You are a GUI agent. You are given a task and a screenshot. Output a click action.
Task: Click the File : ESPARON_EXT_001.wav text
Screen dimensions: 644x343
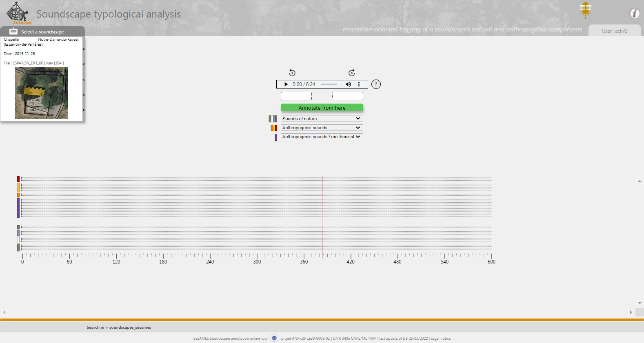[34, 63]
